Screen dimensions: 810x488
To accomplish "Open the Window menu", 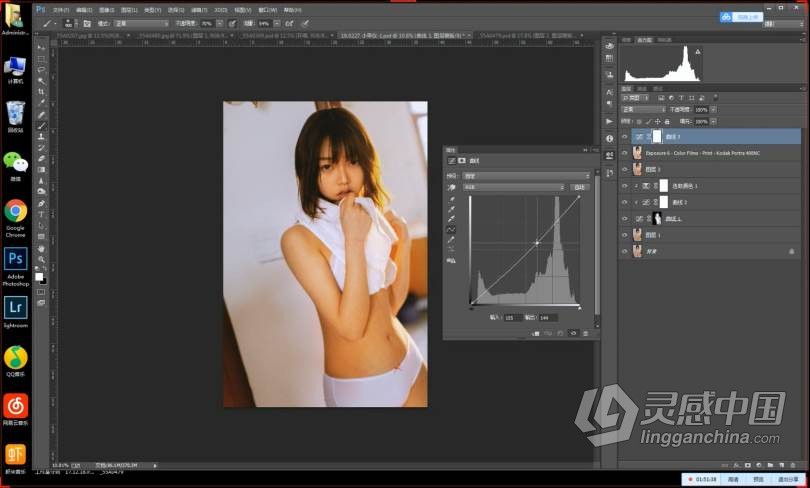I will (267, 10).
